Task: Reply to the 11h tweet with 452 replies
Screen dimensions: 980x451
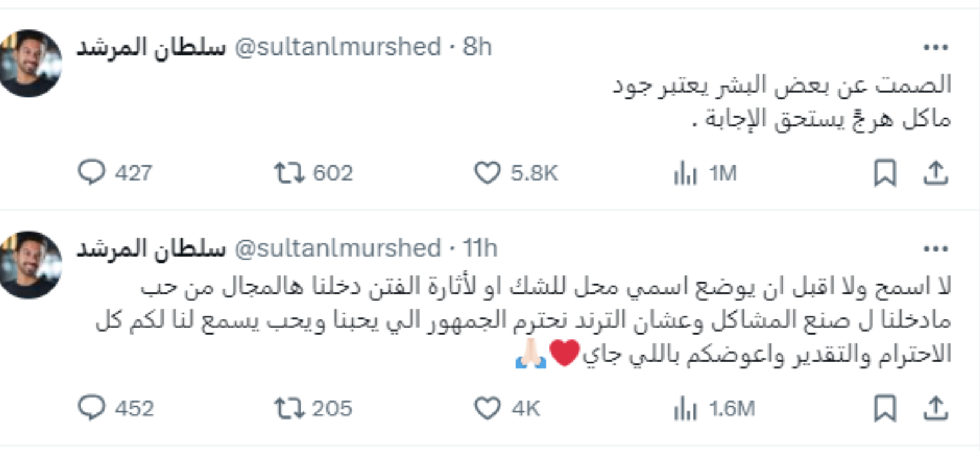Action: (x=92, y=407)
